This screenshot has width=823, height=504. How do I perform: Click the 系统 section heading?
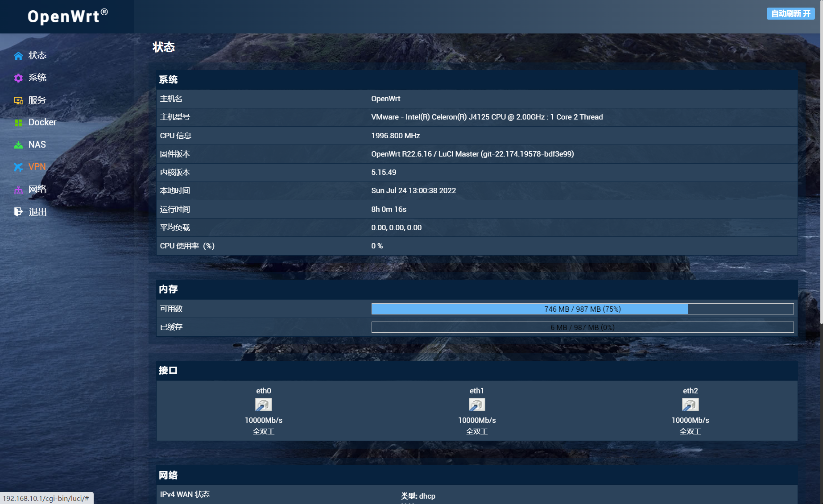tap(168, 79)
